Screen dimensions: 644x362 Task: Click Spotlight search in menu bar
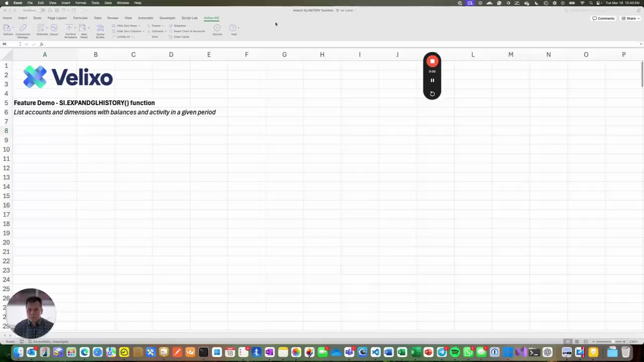591,3
